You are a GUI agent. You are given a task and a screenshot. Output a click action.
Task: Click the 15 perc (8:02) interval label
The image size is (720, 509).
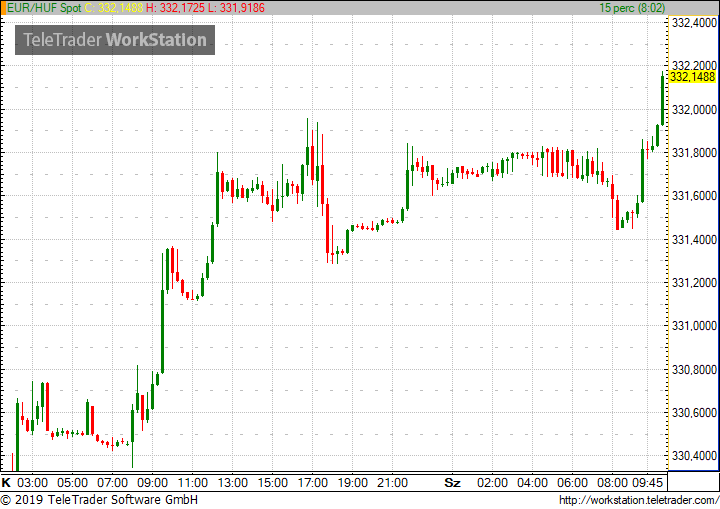click(632, 8)
